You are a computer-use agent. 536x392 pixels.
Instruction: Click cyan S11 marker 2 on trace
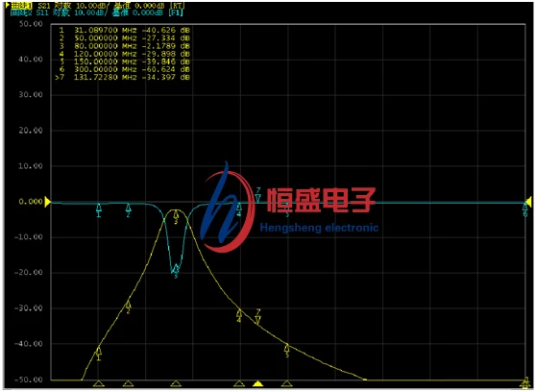click(128, 210)
